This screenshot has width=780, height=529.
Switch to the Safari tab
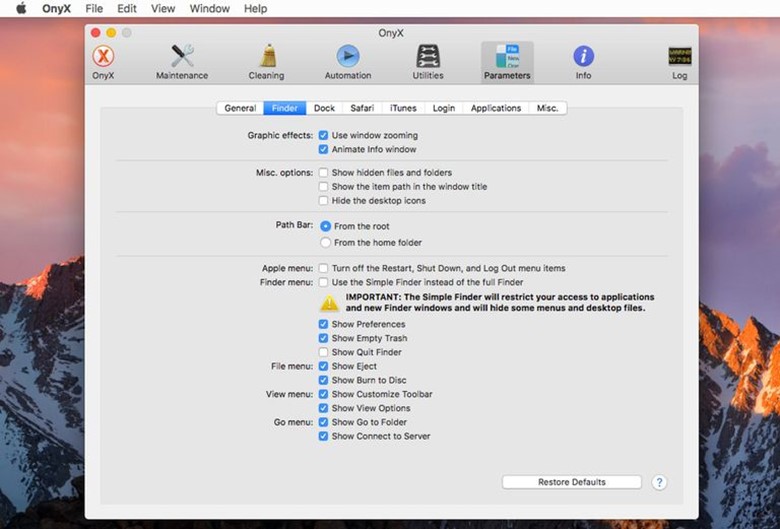click(x=362, y=108)
